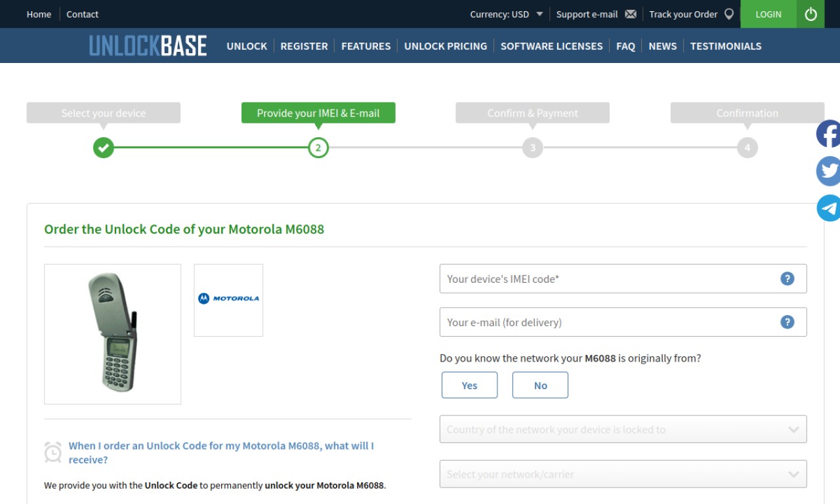The height and width of the screenshot is (504, 840).
Task: Click the network origin question text
Action: pos(570,358)
